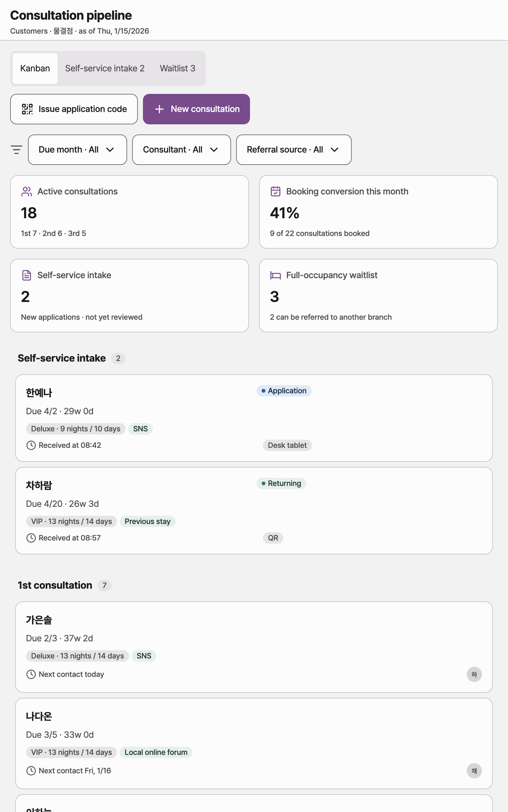This screenshot has height=812, width=508.
Task: Click the Deluxe · 13 nights / 14 days tag
Action: (x=77, y=656)
